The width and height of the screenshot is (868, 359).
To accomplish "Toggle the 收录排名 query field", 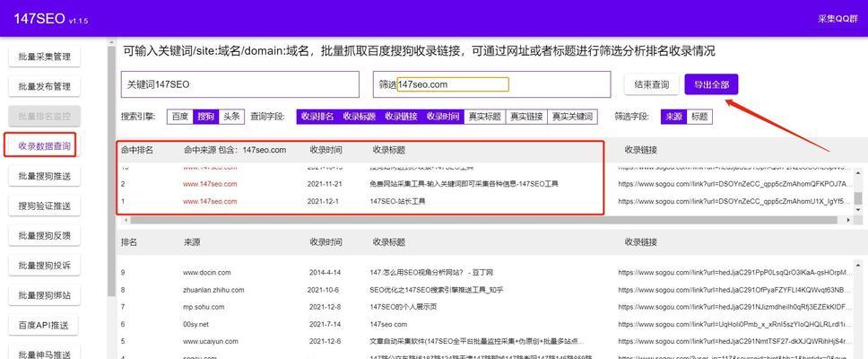I will [x=317, y=117].
